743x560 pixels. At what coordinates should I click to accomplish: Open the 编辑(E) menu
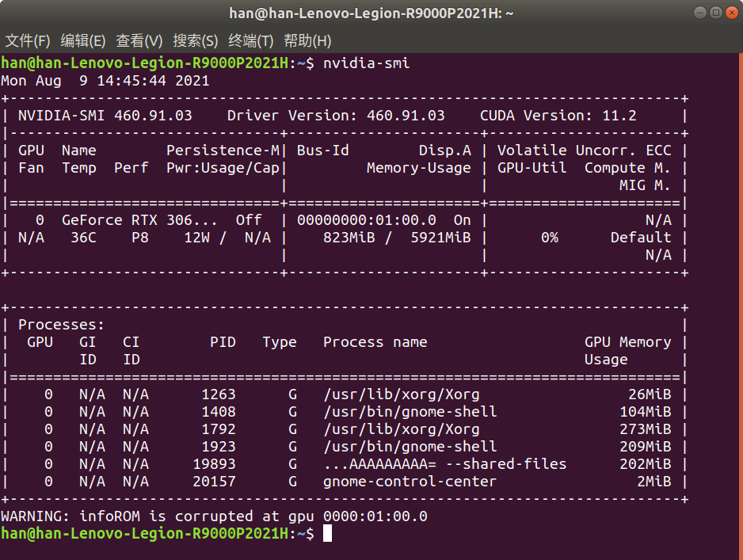[83, 41]
